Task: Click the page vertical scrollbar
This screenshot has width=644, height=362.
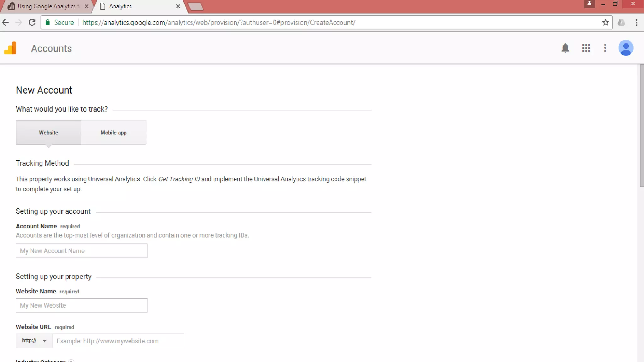Action: (641, 126)
